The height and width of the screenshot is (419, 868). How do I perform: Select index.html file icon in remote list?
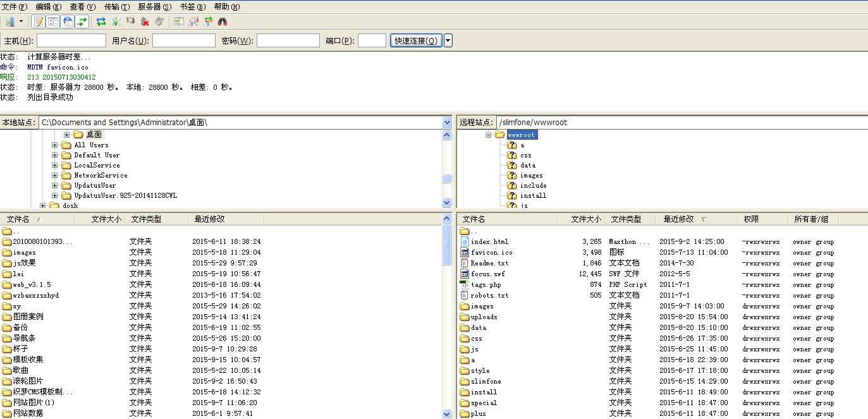point(465,241)
